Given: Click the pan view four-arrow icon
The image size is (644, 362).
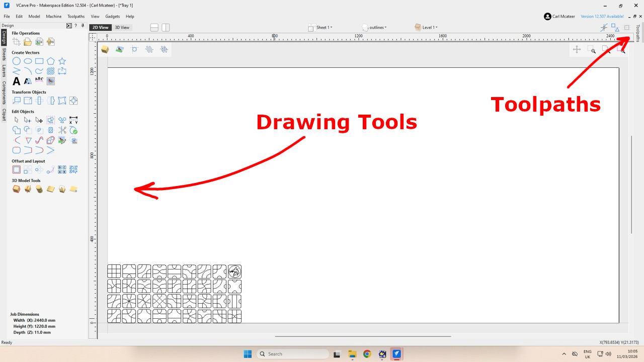Looking at the screenshot, I should (577, 49).
